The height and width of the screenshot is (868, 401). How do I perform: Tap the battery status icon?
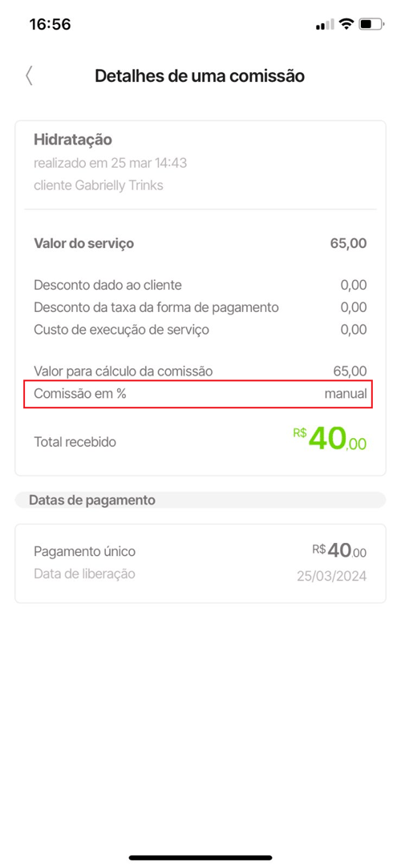(x=371, y=24)
